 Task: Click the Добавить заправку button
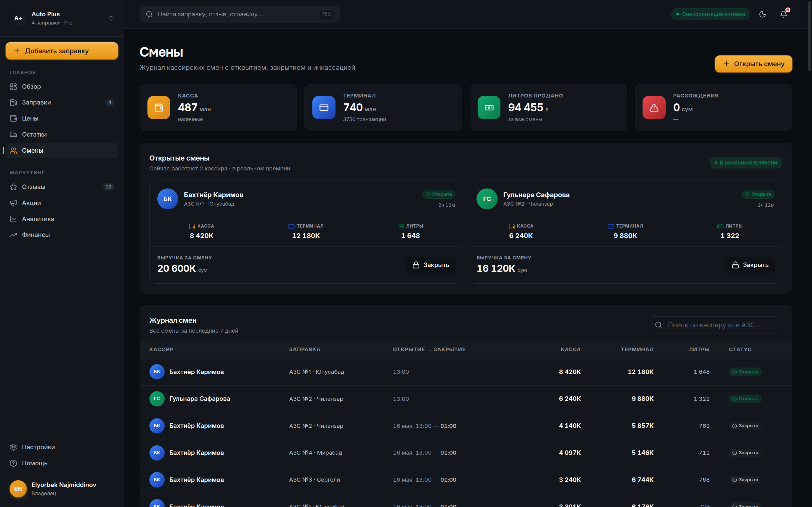[62, 51]
